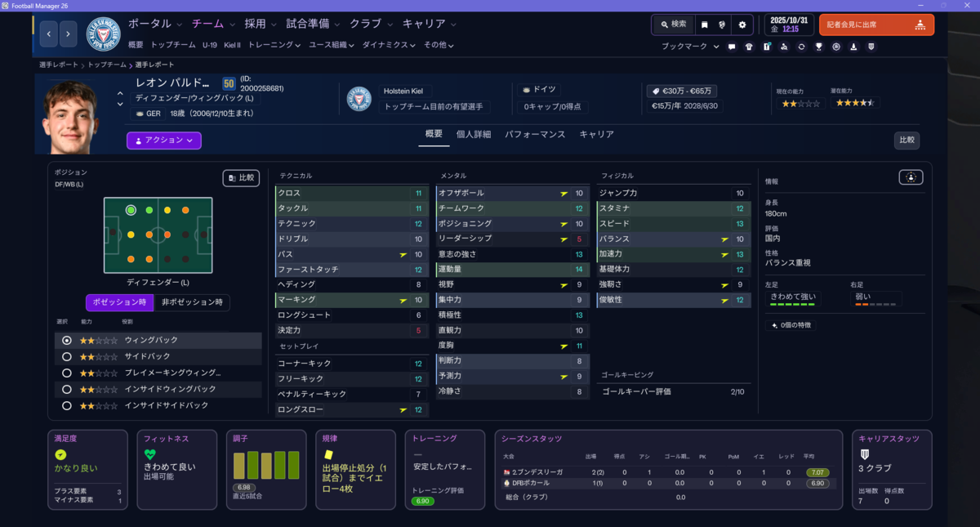Viewport: 980px width, 527px height.
Task: Click the shield bookmark shortcut icon
Action: click(x=871, y=47)
